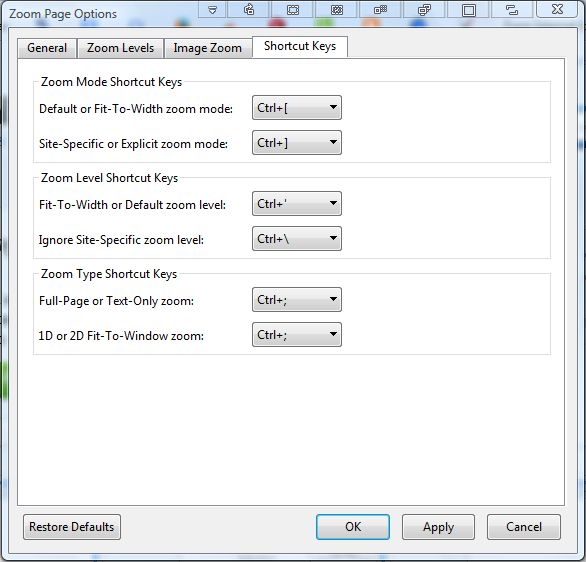Open Ignore Site-Specific zoom level dropdown
The width and height of the screenshot is (586, 562).
point(297,238)
